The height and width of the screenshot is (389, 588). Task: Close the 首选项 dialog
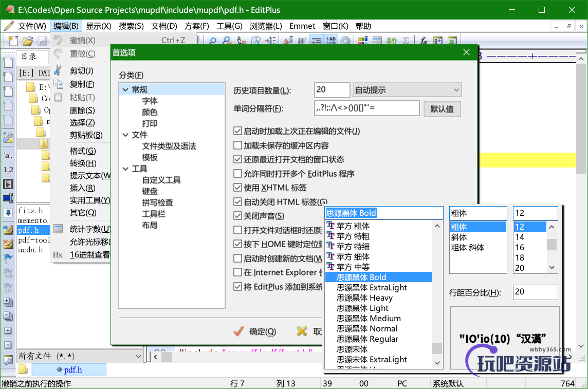click(x=466, y=52)
